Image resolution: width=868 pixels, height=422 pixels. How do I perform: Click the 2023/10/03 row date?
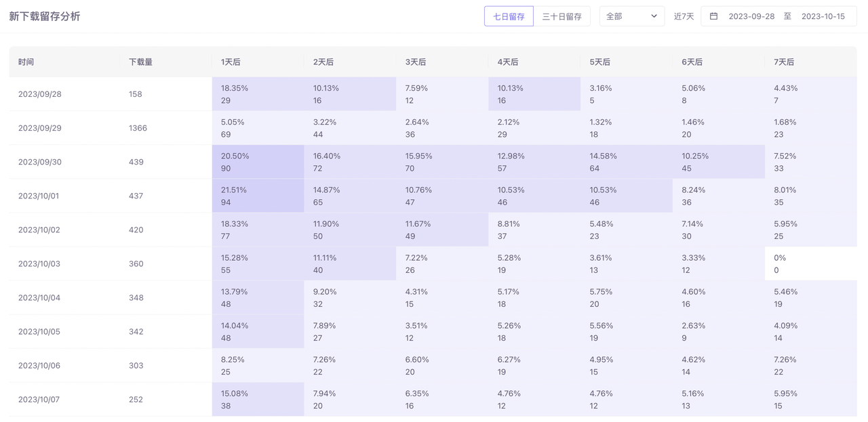[39, 263]
